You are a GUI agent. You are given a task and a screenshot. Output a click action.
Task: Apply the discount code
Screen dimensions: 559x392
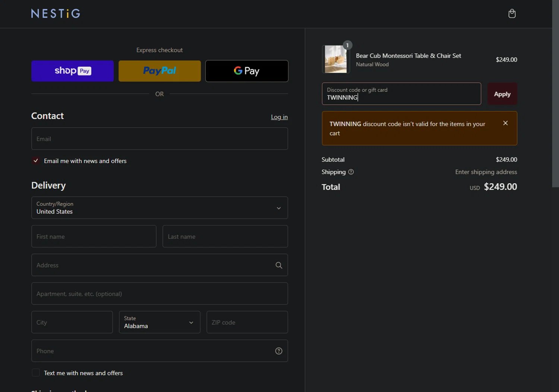point(502,94)
